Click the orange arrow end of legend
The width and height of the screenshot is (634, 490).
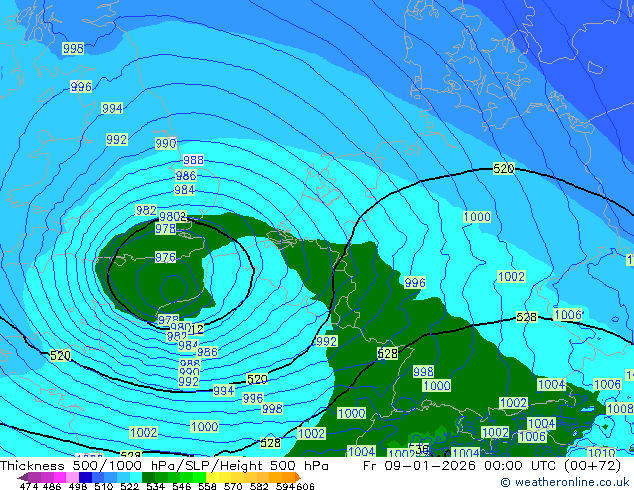[x=298, y=477]
